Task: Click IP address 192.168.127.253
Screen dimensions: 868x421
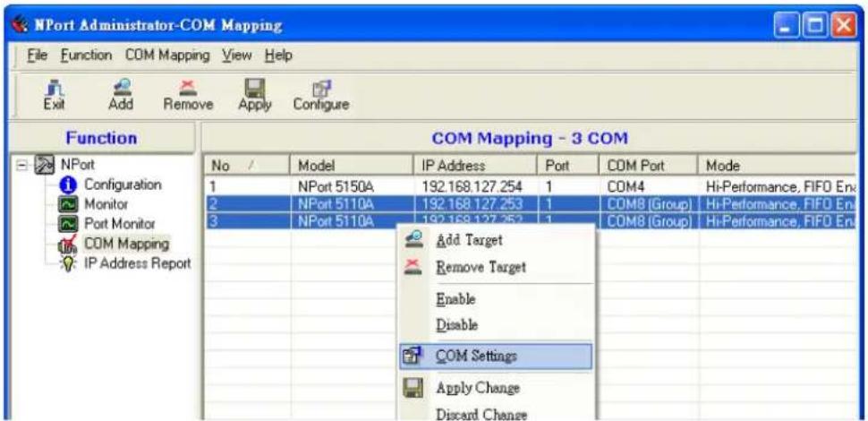Action: tap(472, 204)
